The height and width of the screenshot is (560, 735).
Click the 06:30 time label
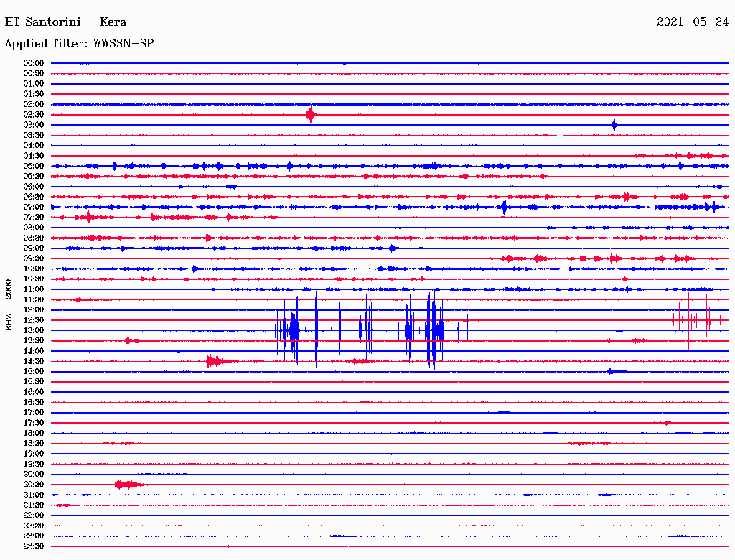pyautogui.click(x=34, y=197)
